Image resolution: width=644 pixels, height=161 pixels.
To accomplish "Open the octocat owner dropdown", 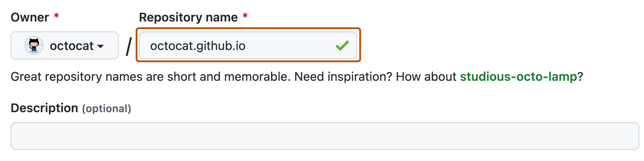I will pyautogui.click(x=65, y=46).
